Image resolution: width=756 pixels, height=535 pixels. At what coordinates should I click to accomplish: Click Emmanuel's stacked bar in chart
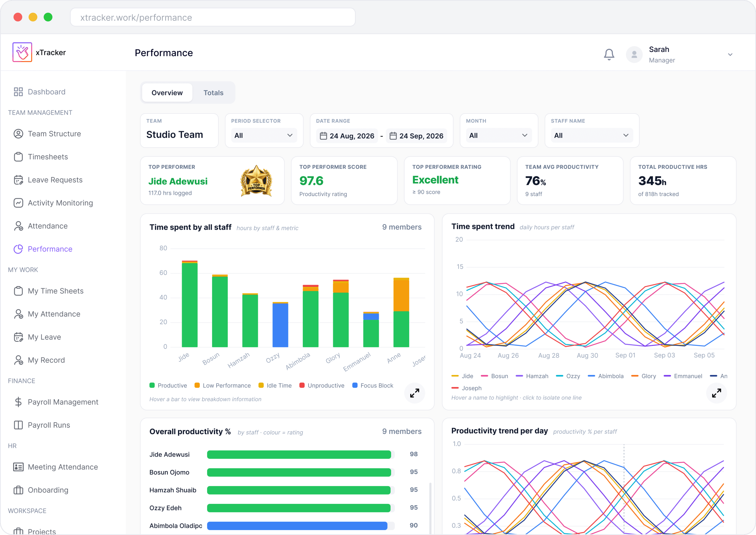[x=371, y=329]
